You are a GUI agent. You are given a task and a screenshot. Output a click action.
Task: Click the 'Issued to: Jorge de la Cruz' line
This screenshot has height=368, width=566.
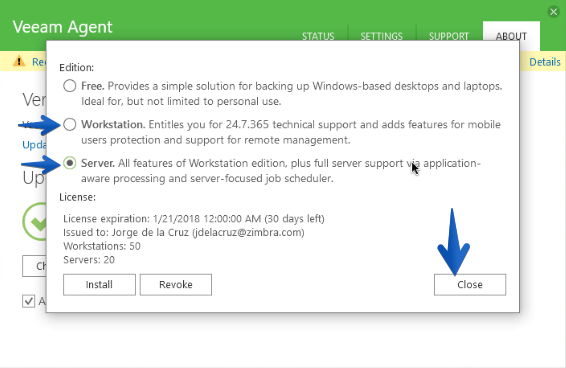[184, 232]
